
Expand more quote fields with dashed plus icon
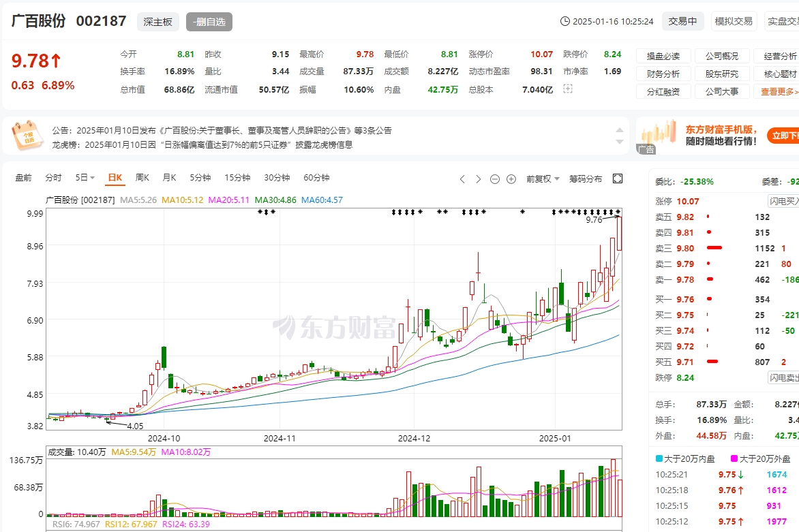[x=568, y=89]
